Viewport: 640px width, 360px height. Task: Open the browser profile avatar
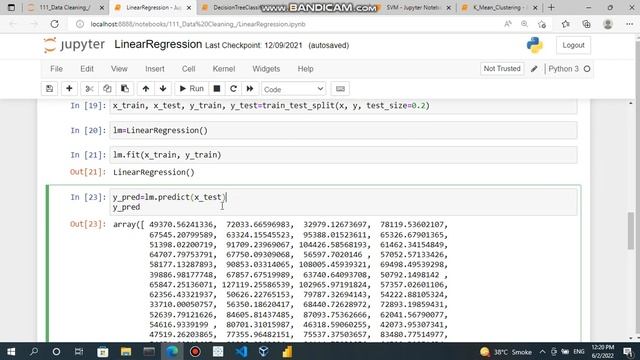pyautogui.click(x=608, y=24)
